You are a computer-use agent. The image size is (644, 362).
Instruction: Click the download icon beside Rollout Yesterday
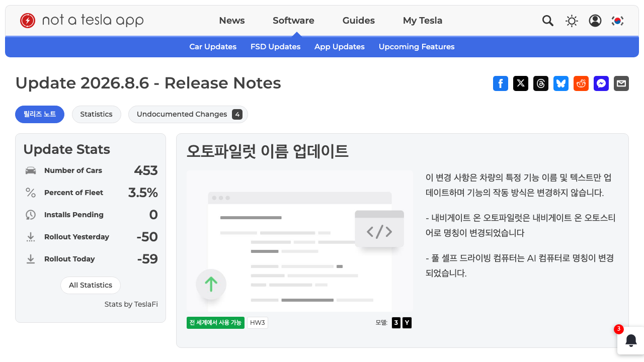31,237
